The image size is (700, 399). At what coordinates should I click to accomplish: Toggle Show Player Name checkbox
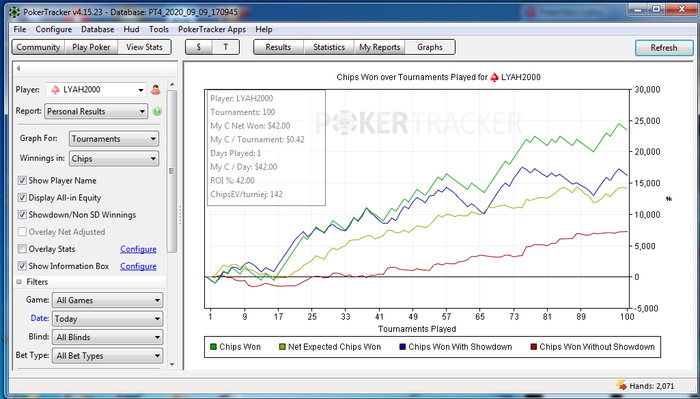(x=22, y=180)
